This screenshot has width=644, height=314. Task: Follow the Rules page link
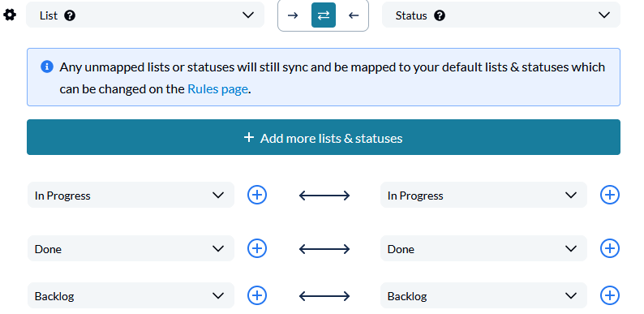217,88
